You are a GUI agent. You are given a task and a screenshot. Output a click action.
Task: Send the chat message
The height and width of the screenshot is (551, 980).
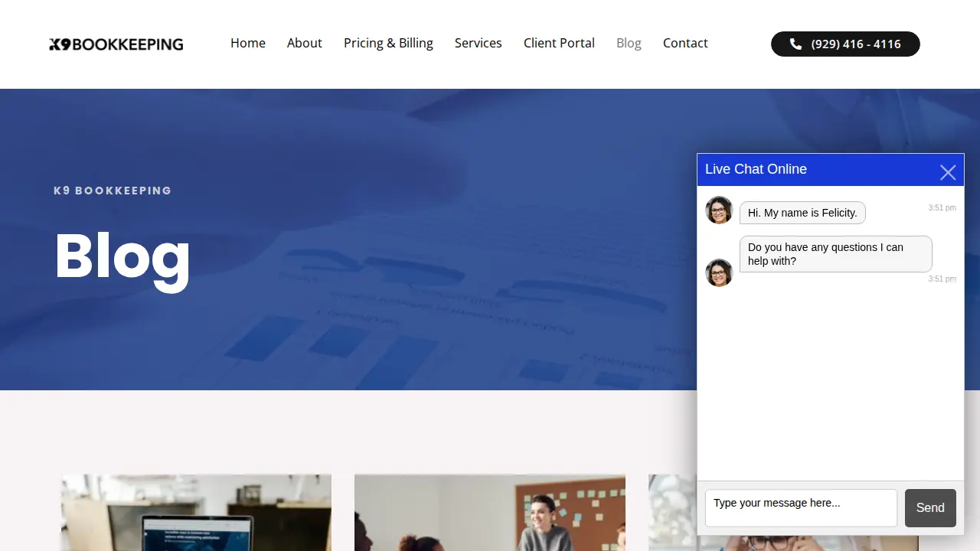point(930,508)
